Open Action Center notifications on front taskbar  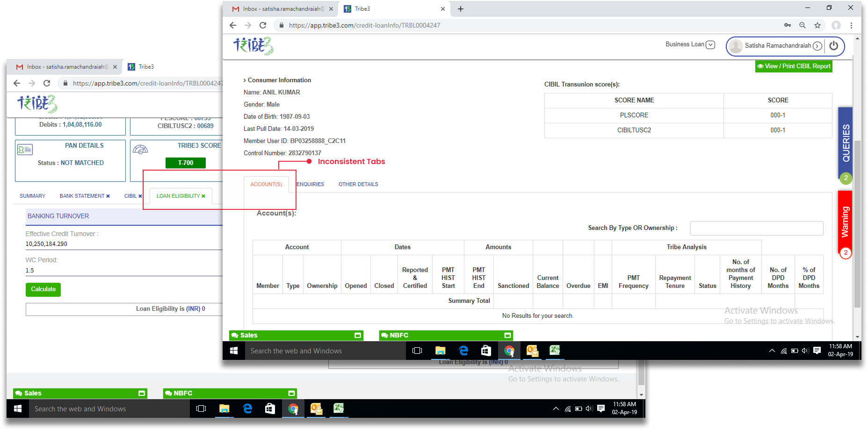[817, 351]
